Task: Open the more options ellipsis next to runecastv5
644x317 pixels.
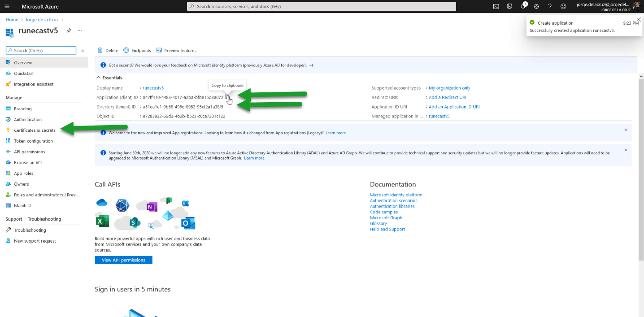Action: pyautogui.click(x=80, y=30)
